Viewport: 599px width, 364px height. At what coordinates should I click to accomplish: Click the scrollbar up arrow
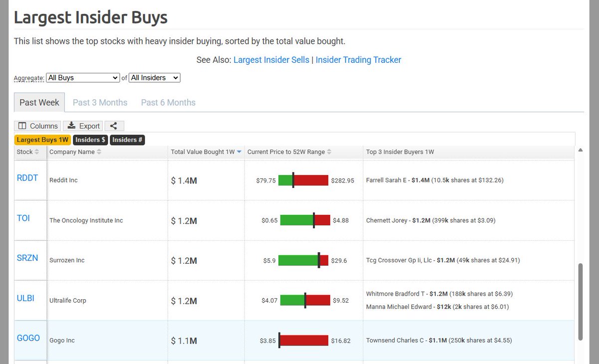(x=580, y=150)
